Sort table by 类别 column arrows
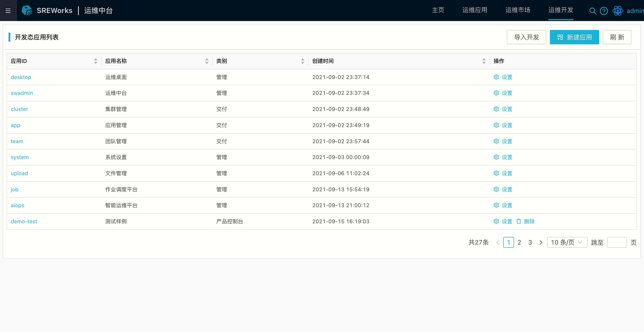 [x=303, y=61]
